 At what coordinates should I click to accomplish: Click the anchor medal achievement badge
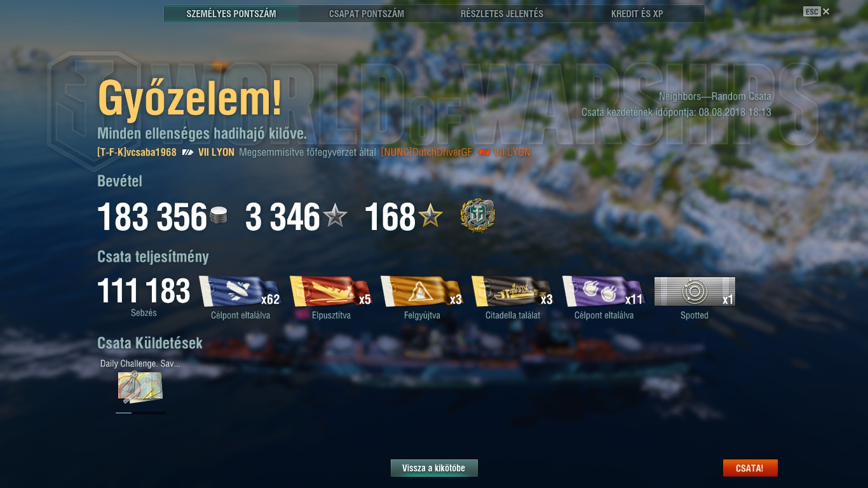click(478, 216)
